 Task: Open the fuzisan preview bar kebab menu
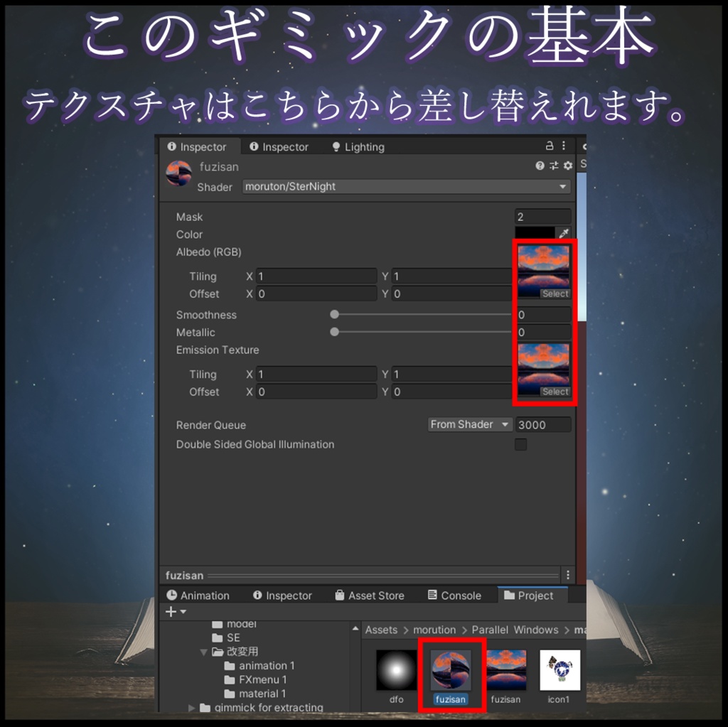point(567,574)
